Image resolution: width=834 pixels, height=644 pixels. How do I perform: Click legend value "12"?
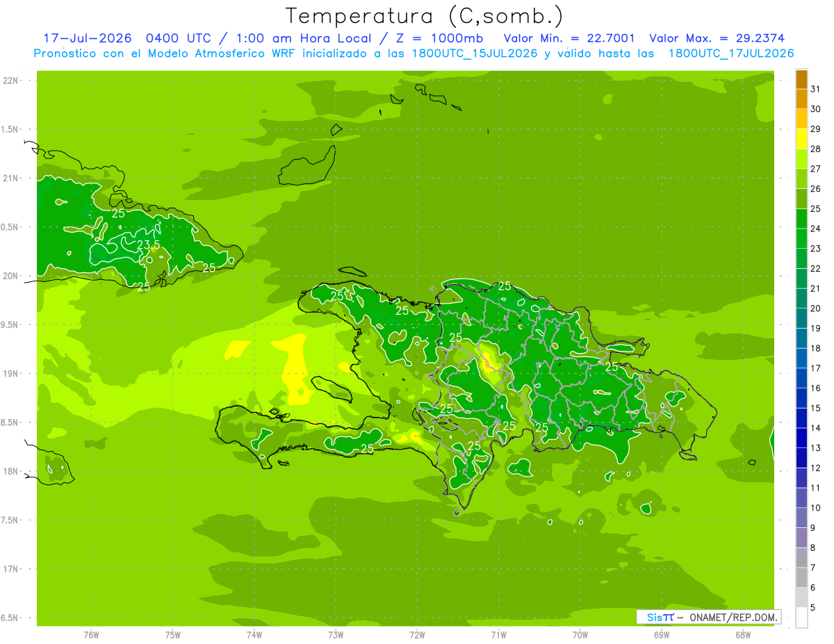(x=816, y=468)
